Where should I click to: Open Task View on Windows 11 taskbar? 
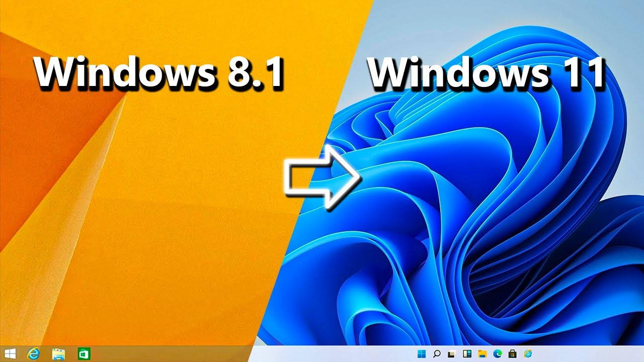[452, 354]
